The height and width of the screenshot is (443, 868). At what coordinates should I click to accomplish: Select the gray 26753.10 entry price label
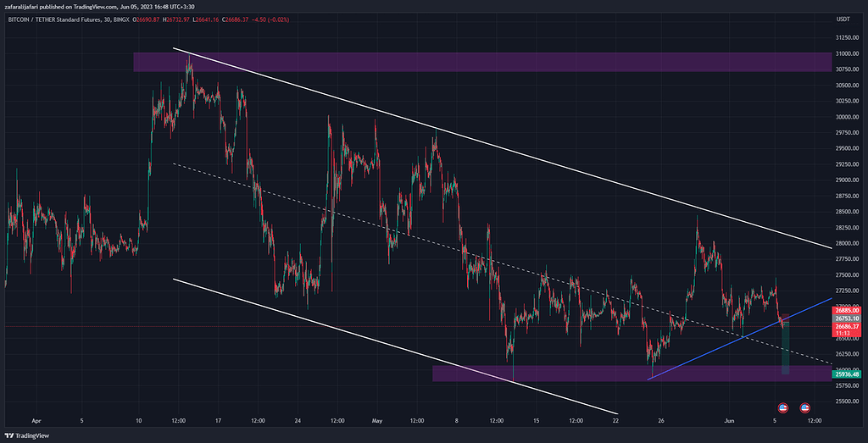[845, 318]
